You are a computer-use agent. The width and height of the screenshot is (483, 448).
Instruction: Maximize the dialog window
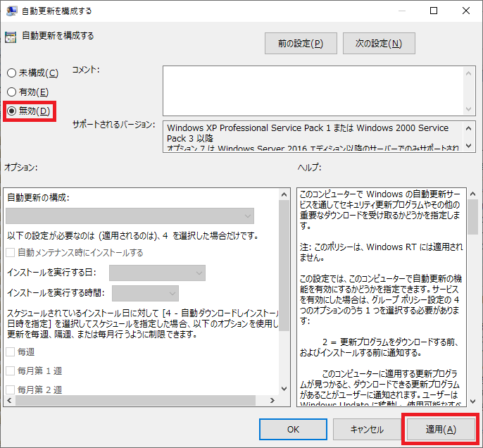434,11
